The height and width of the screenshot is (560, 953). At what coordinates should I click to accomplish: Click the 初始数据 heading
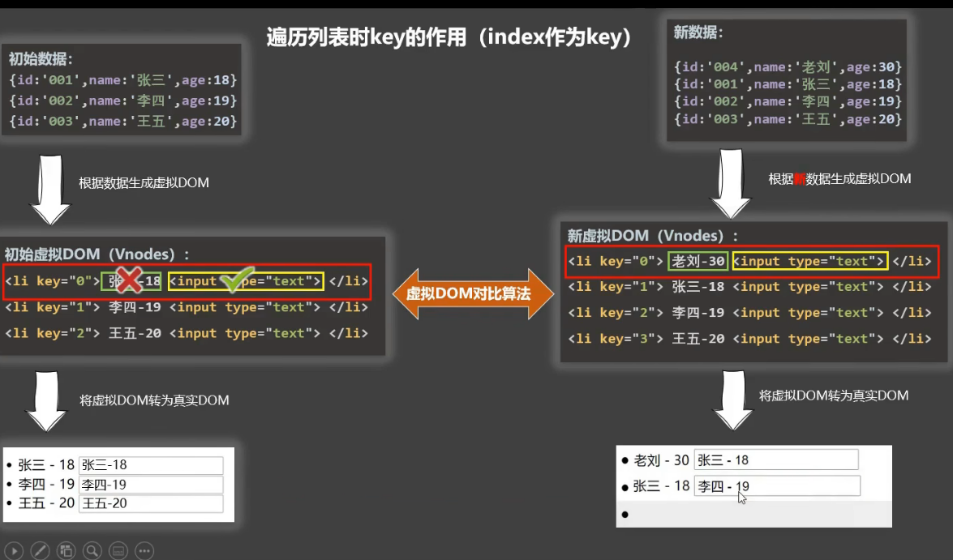(x=41, y=59)
